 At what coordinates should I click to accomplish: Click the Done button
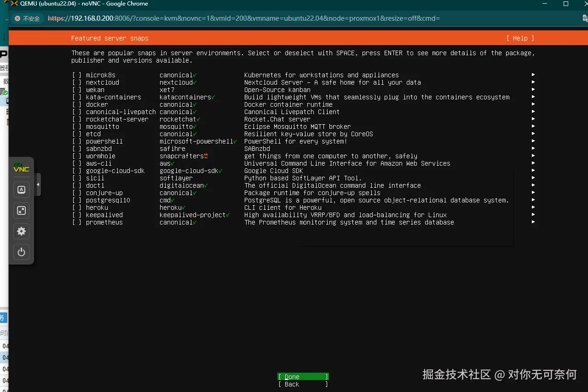(x=303, y=377)
